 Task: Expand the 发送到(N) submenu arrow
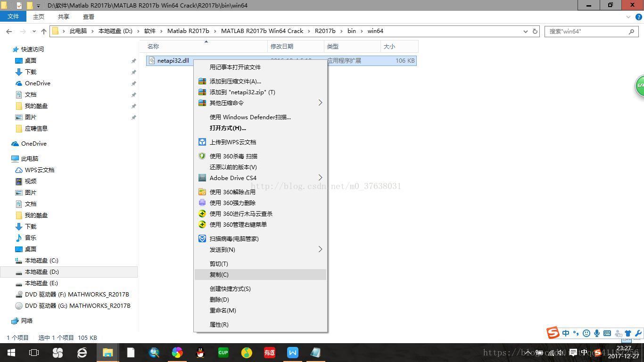320,249
